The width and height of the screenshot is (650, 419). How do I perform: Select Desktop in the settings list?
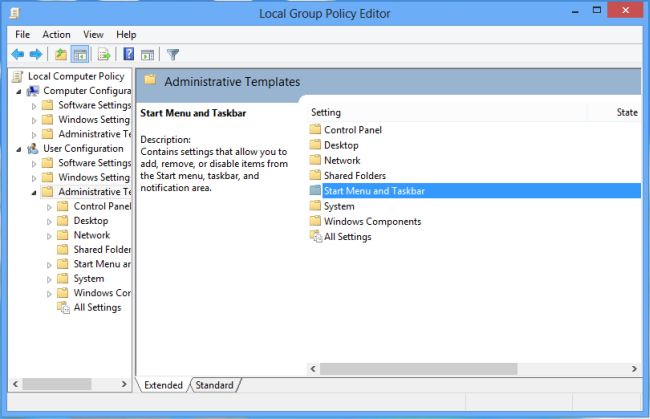coord(341,145)
